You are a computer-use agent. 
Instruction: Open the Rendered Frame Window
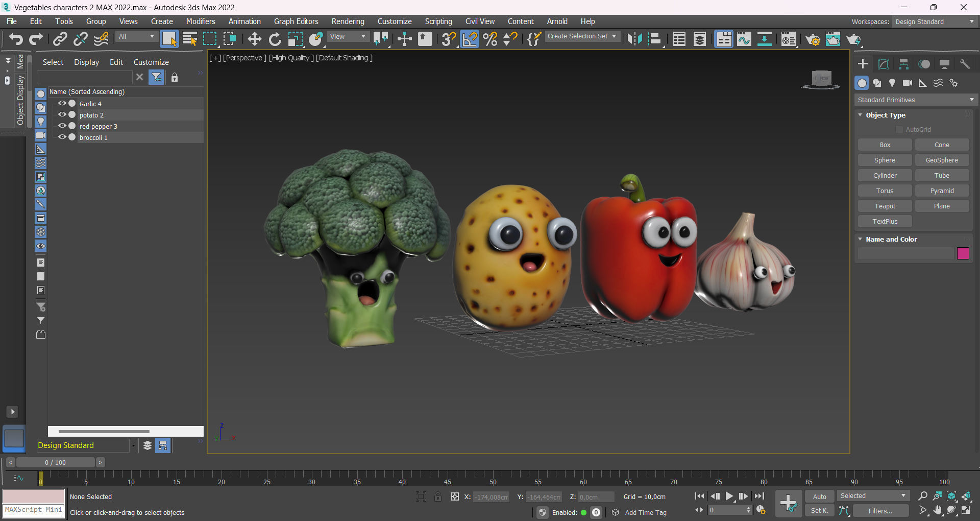[833, 39]
